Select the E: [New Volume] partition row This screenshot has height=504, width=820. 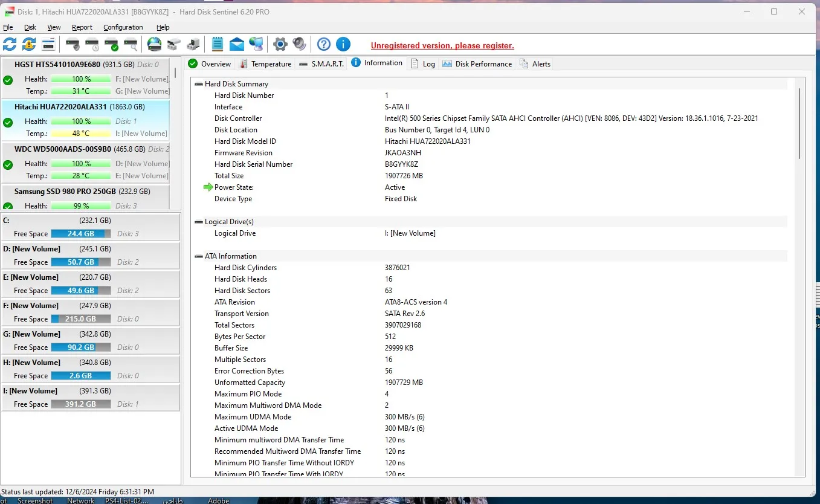tap(91, 284)
